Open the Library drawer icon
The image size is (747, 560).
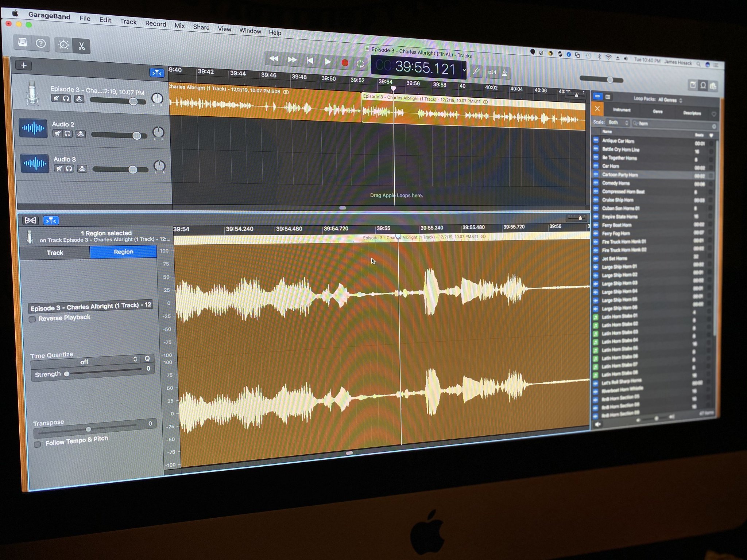23,43
